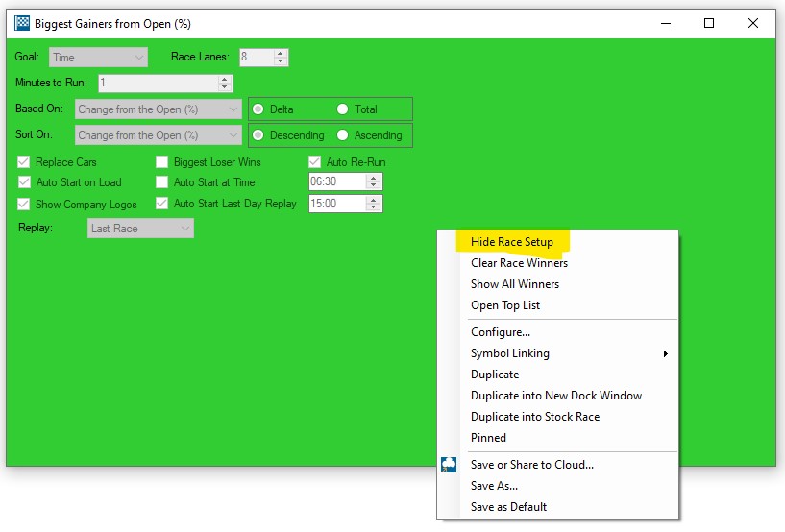Click Open Top List menu item

505,305
